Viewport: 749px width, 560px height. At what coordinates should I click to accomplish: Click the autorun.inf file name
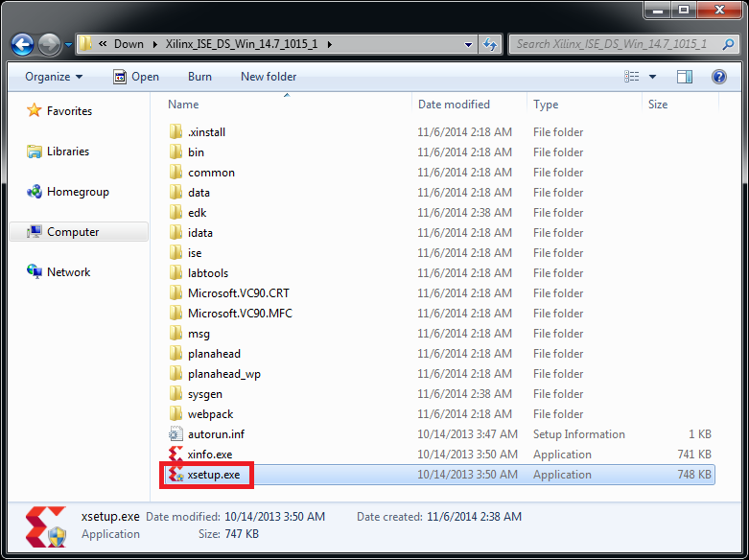click(x=216, y=434)
